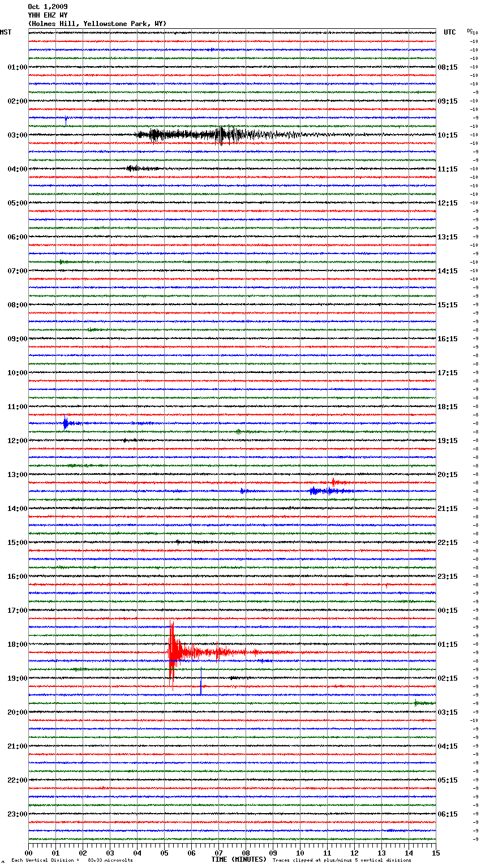
Task: Click minute 10 tick label on bottom axis
Action: [300, 853]
